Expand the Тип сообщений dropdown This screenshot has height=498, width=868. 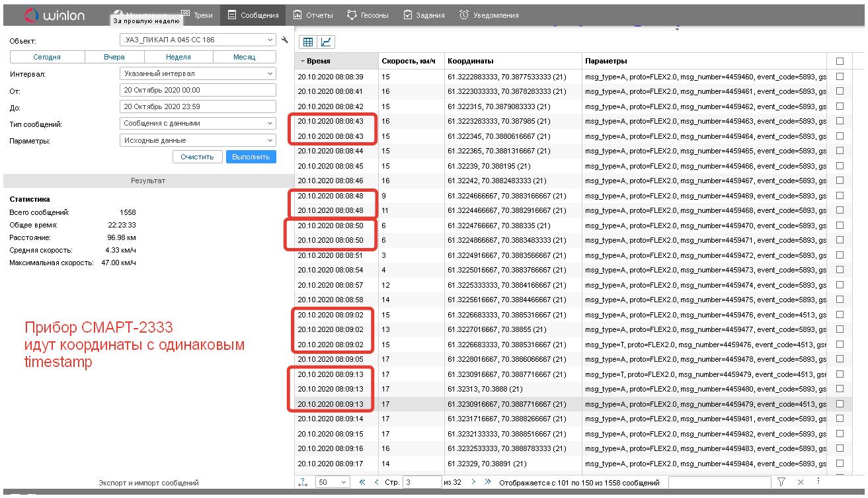[198, 123]
